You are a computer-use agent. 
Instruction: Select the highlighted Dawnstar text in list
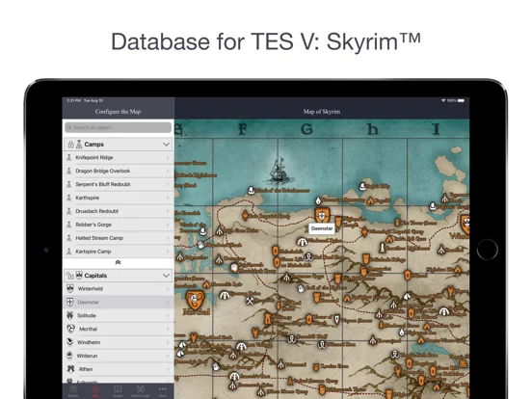[x=89, y=302]
